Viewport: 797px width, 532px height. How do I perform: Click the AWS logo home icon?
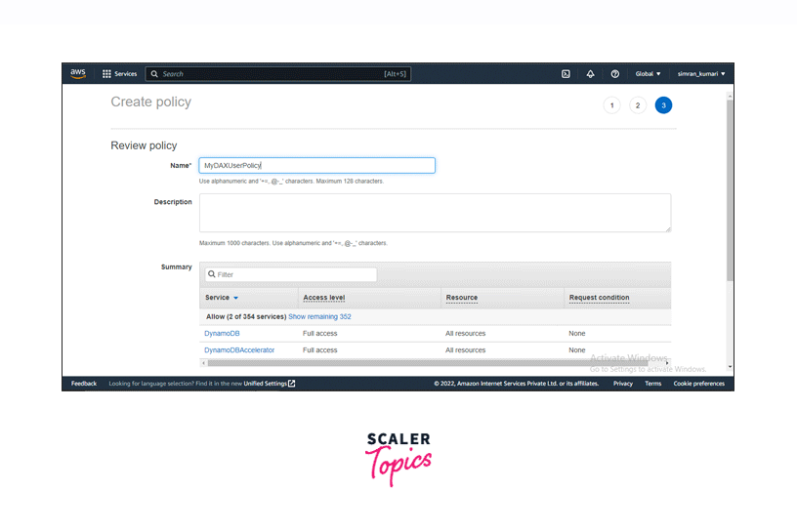78,73
